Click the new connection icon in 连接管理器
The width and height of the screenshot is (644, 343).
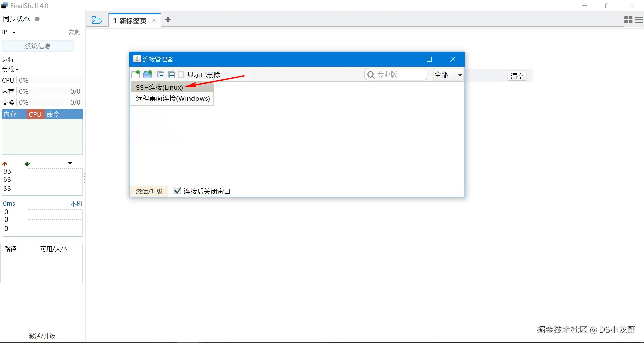click(136, 74)
